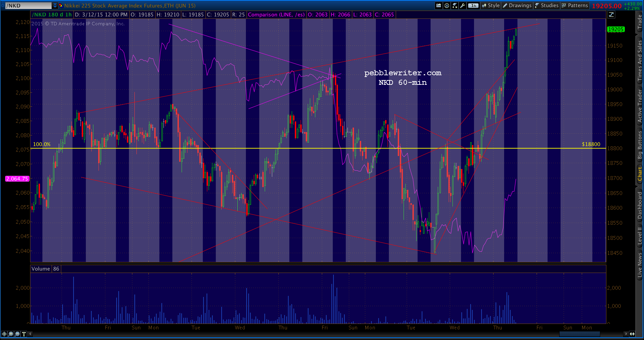Click the circular sync target icon
644x340 pixels.
447,5
